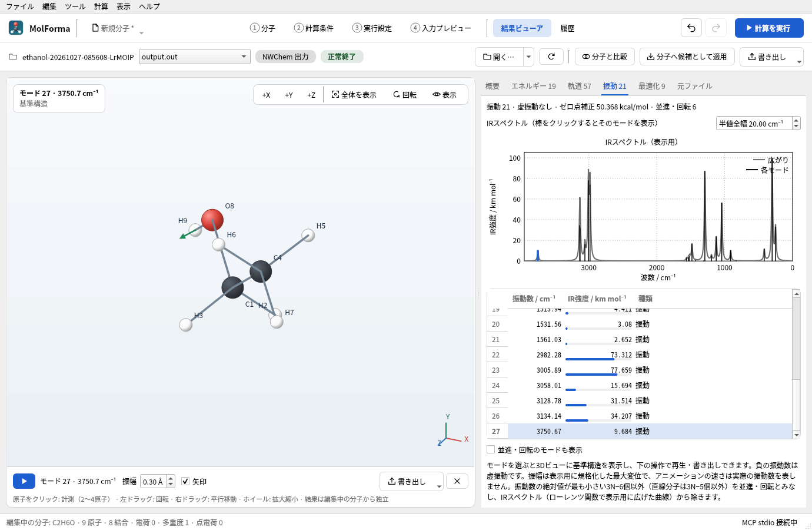The image size is (812, 530).
Task: Click the 回転 rotate tool
Action: (405, 95)
